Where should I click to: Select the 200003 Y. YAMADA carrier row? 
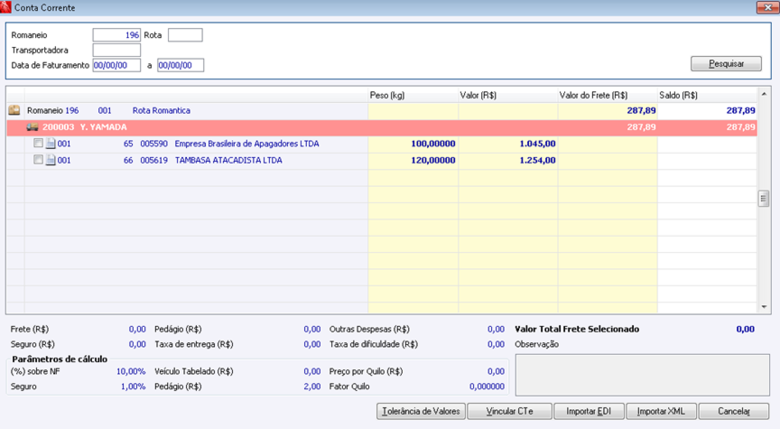tap(382, 127)
